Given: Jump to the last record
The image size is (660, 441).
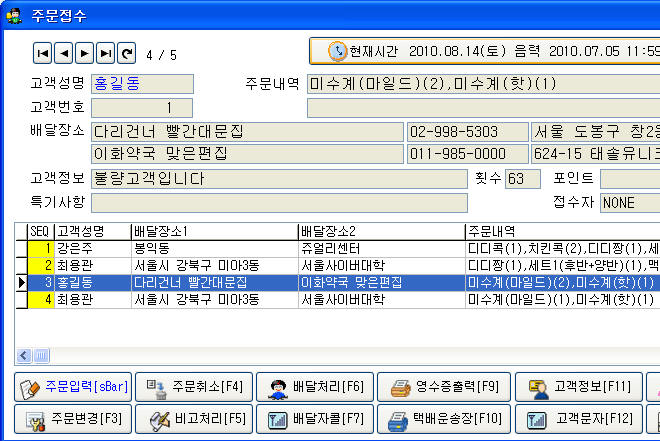Looking at the screenshot, I should (x=105, y=53).
